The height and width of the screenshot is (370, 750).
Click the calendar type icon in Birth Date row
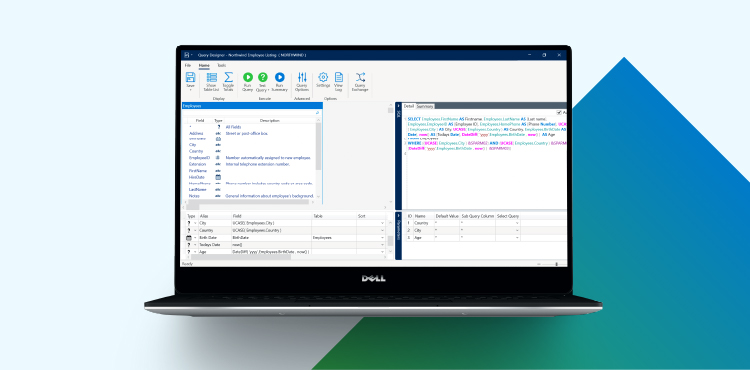(189, 238)
